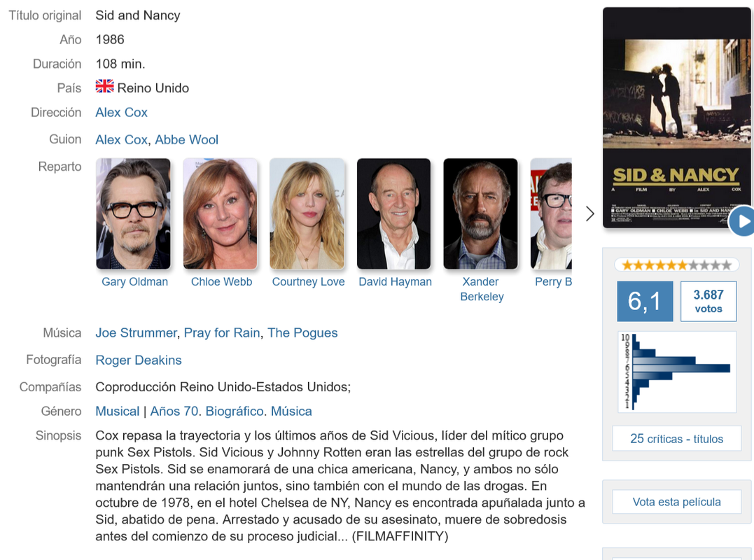The width and height of the screenshot is (754, 560).
Task: Open the Roger Deakins photography link
Action: point(139,360)
